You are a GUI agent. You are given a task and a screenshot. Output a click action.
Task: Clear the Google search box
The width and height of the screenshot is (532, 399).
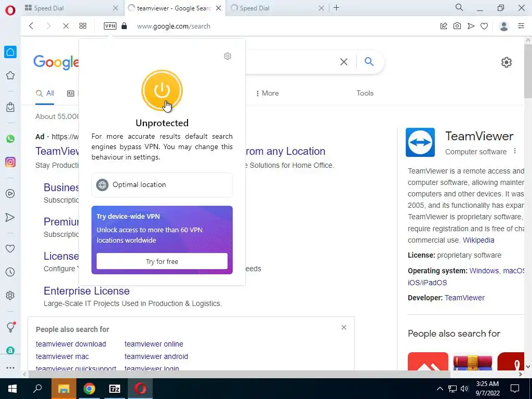tap(344, 62)
